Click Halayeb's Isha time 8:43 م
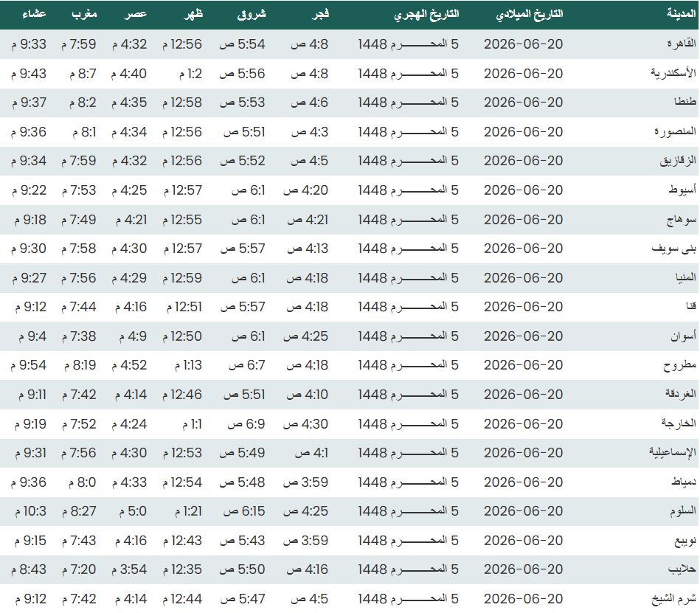The image size is (700, 613). 29,569
